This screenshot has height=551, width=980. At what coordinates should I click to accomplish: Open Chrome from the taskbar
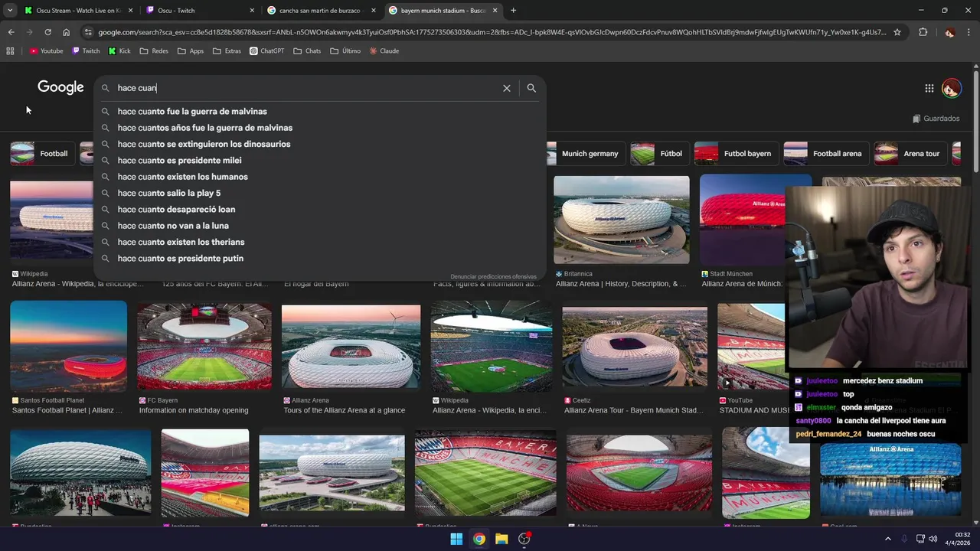pos(479,539)
